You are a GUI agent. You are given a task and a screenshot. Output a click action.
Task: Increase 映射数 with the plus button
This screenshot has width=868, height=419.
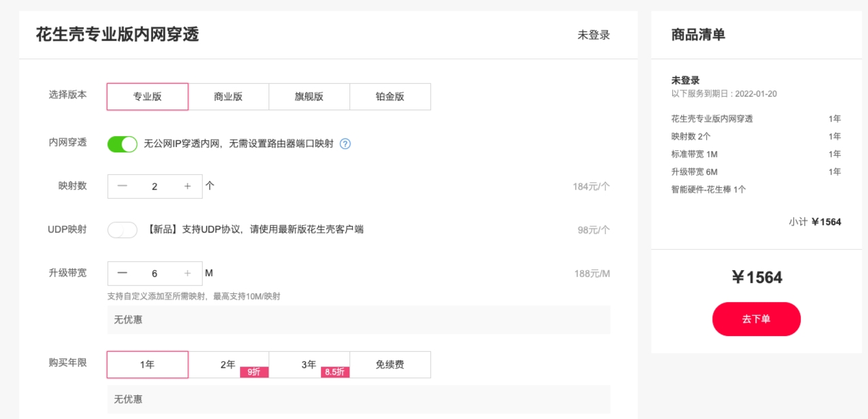(x=188, y=186)
